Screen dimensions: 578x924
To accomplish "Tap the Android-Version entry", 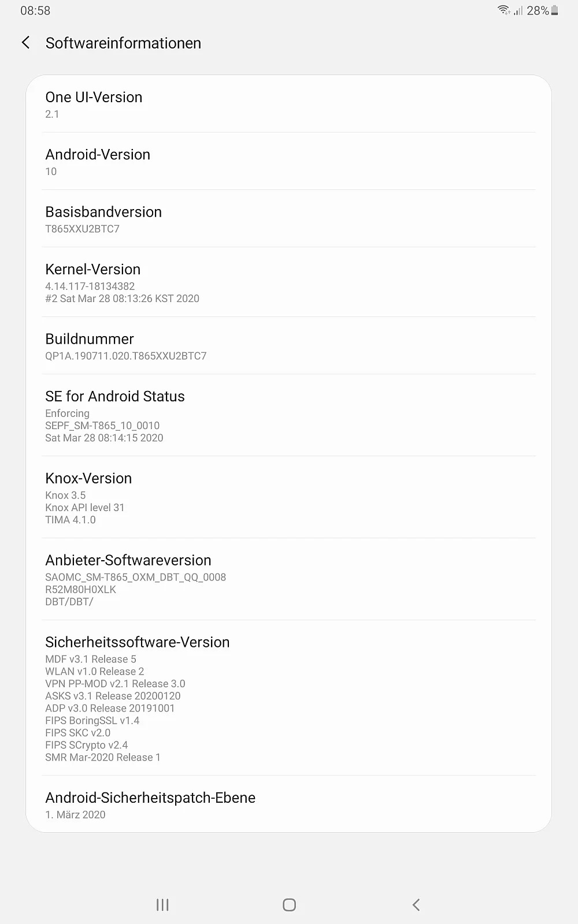I will click(288, 162).
